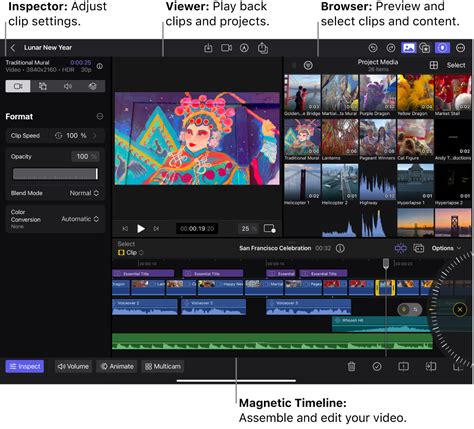This screenshot has width=474, height=429.
Task: Move the timeline playhead handle
Action: pos(386,263)
